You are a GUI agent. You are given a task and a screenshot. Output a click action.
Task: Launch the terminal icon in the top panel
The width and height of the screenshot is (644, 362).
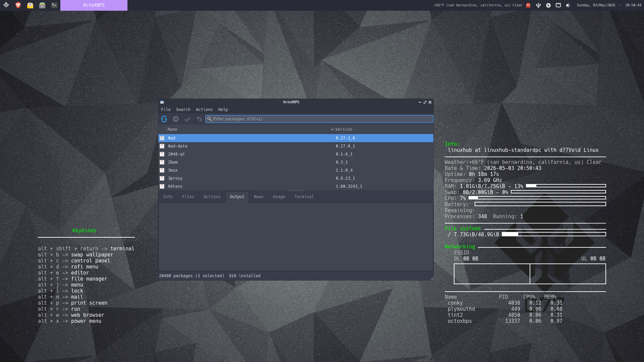pos(54,5)
